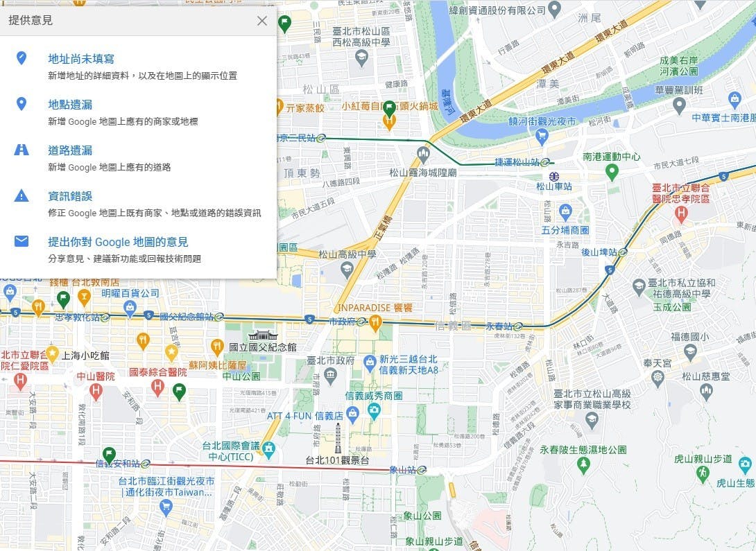Image resolution: width=756 pixels, height=551 pixels.
Task: Click the 後山埤站 metro station marker
Action: click(623, 252)
